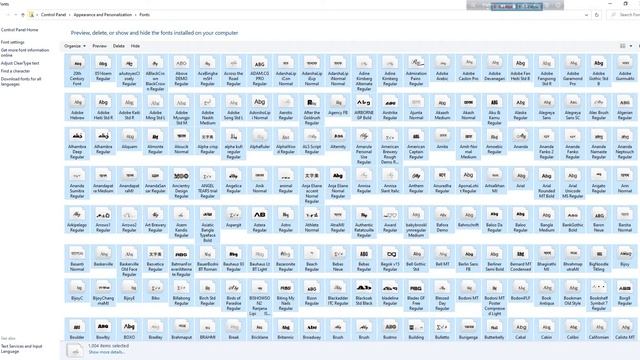Select the Berlin Sans FB font
This screenshot has width=640, height=360.
pos(468,260)
